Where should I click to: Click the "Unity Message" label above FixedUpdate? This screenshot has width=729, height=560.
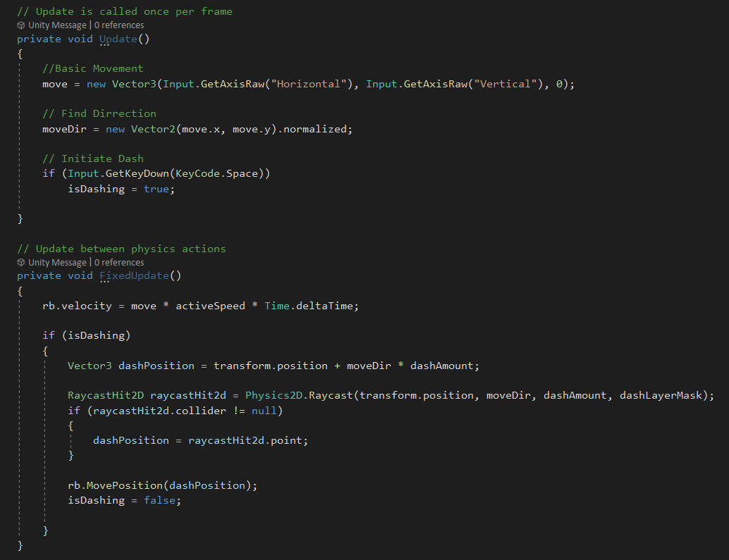pos(57,261)
